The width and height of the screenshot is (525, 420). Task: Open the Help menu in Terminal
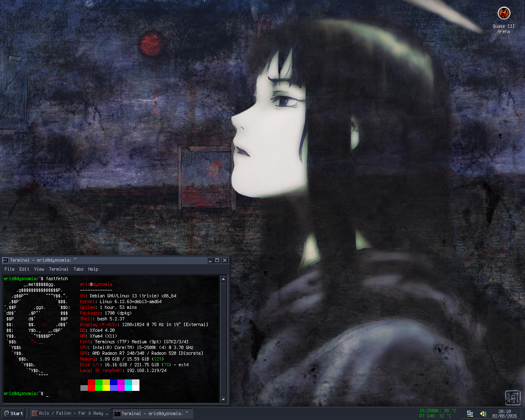[x=93, y=269]
